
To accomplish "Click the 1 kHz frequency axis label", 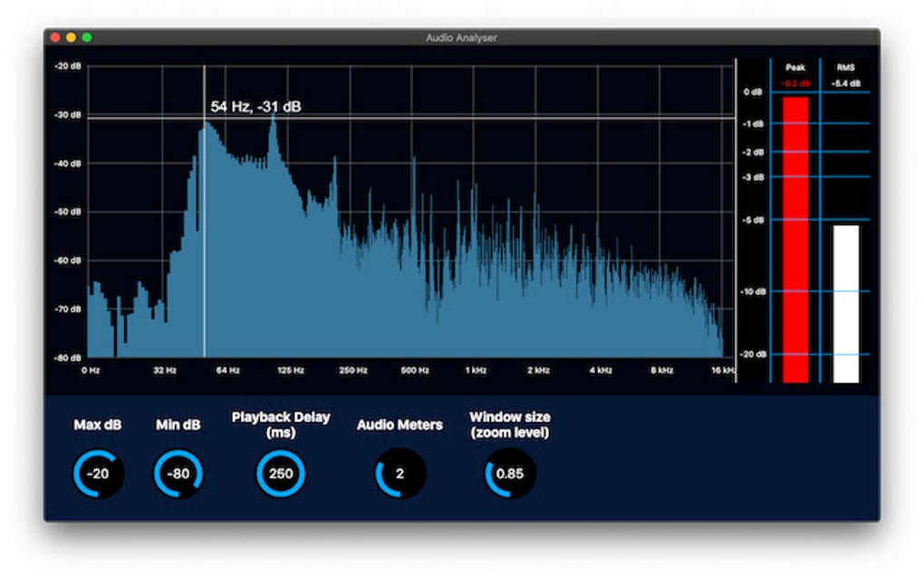I will click(477, 371).
